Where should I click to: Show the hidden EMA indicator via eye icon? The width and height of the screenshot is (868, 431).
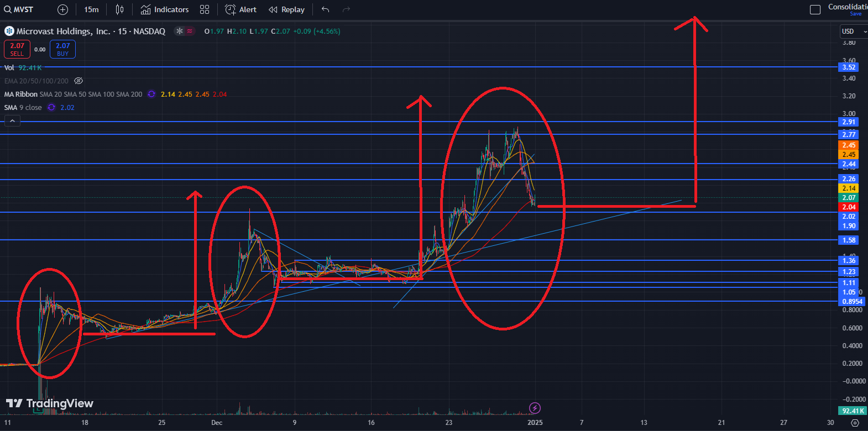(x=79, y=81)
